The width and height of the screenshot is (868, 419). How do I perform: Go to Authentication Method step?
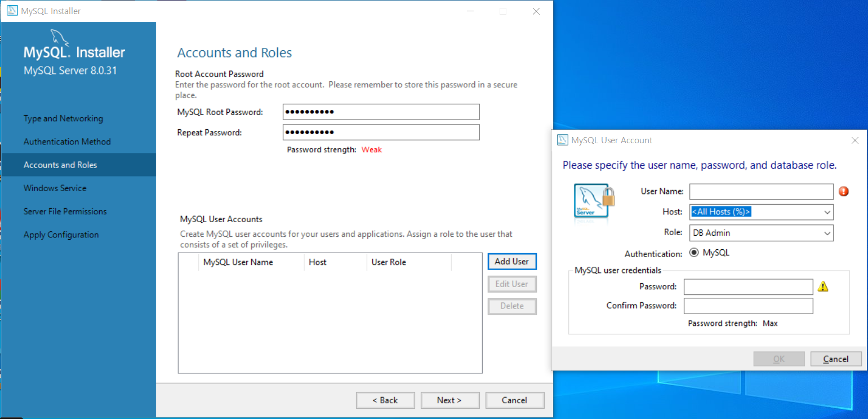[x=67, y=142]
